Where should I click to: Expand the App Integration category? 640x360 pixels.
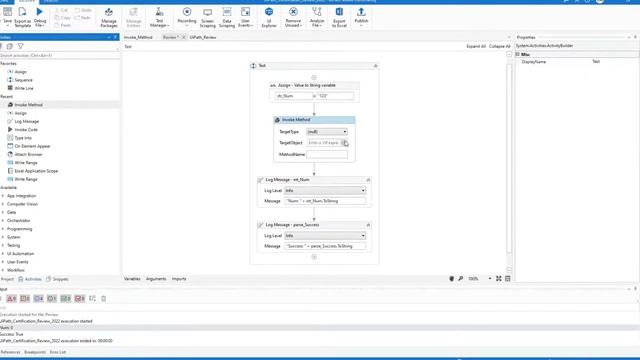3,196
